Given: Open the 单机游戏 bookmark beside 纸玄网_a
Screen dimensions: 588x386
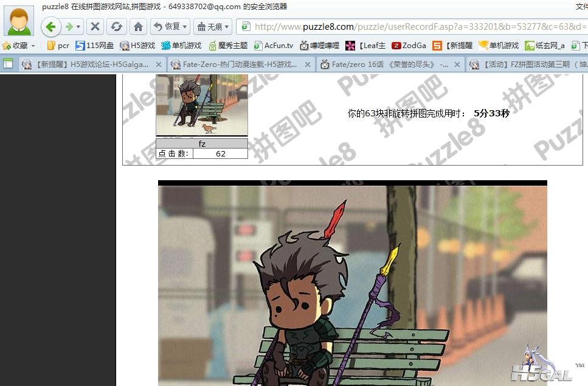Looking at the screenshot, I should (x=499, y=46).
